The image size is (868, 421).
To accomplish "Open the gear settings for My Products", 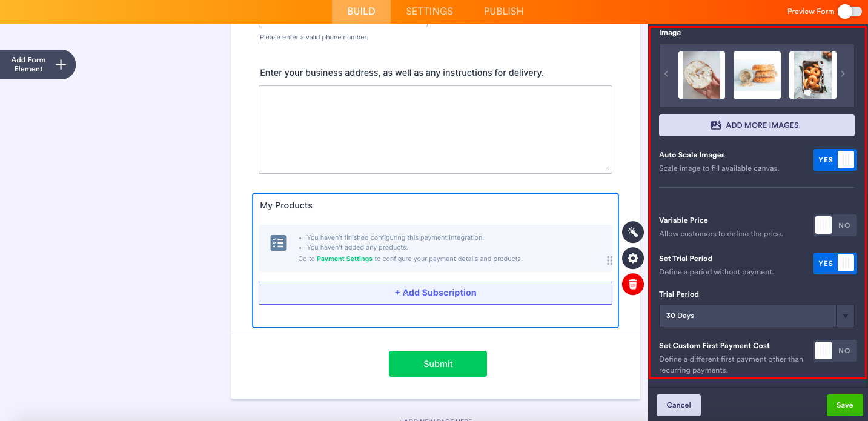I will pos(633,259).
